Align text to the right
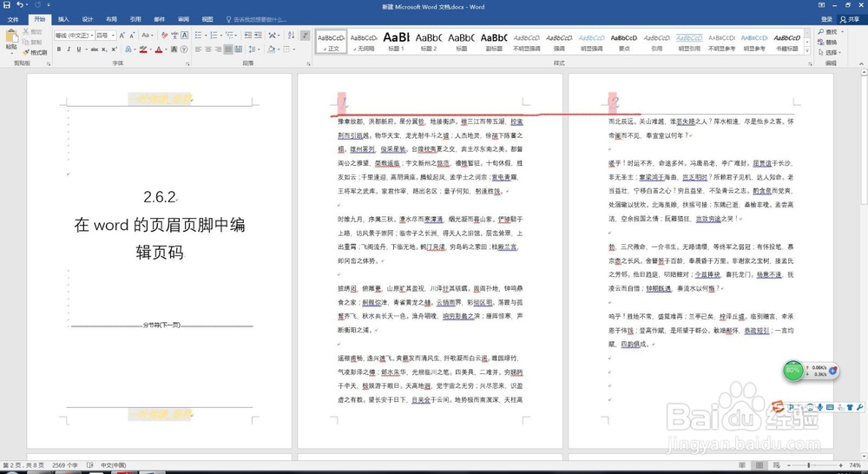The image size is (868, 474). [218, 49]
